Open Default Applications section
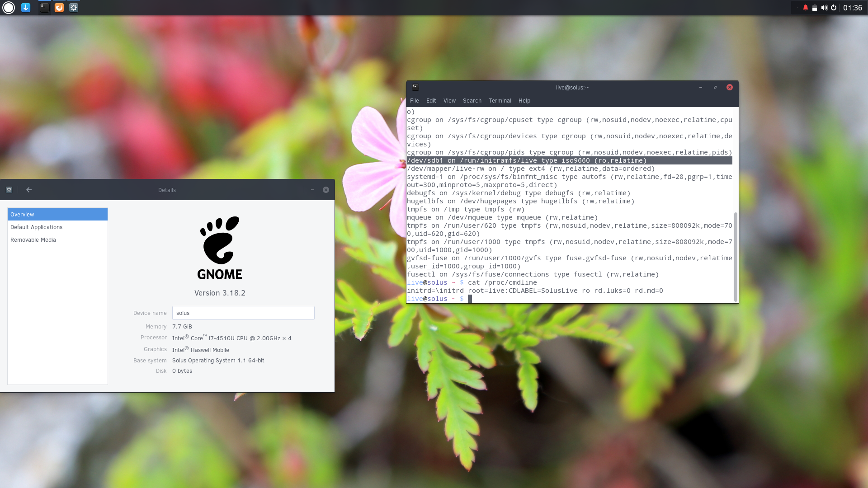 point(36,227)
